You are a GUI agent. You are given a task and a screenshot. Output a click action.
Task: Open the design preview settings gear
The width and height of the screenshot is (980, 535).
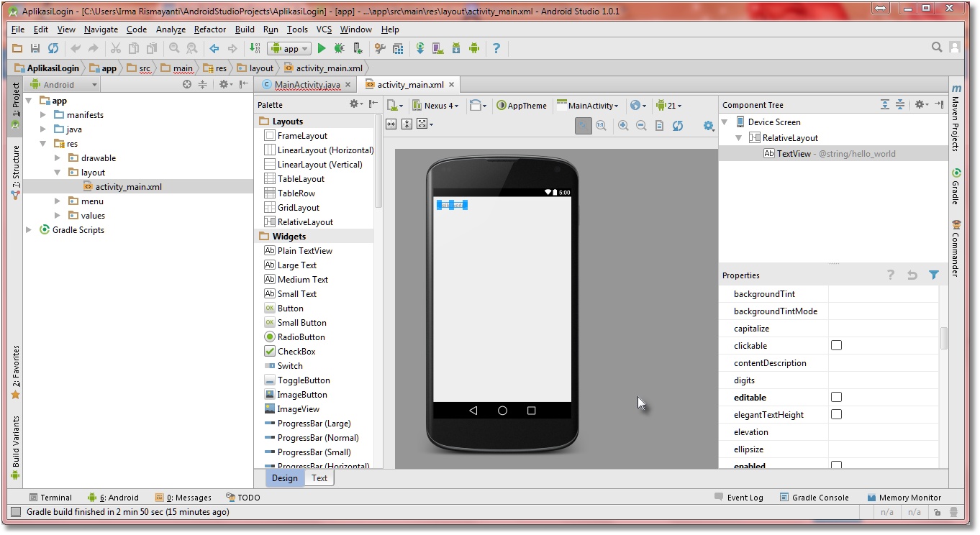pyautogui.click(x=708, y=125)
